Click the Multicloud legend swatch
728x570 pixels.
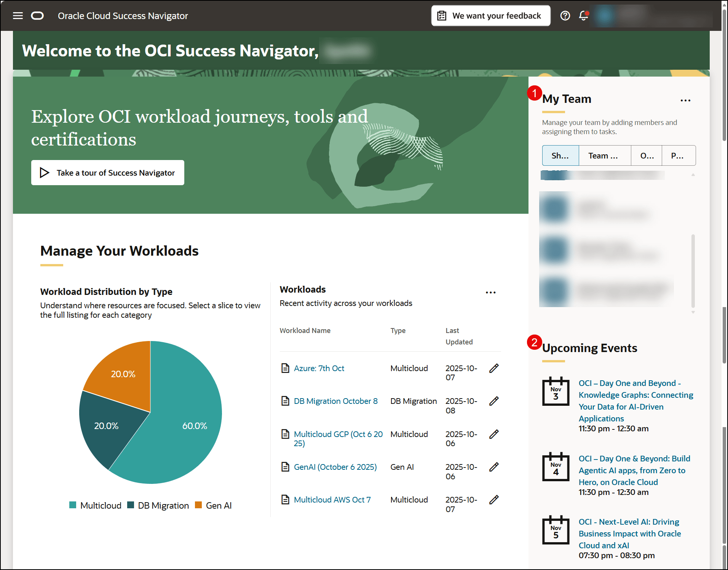click(x=73, y=505)
